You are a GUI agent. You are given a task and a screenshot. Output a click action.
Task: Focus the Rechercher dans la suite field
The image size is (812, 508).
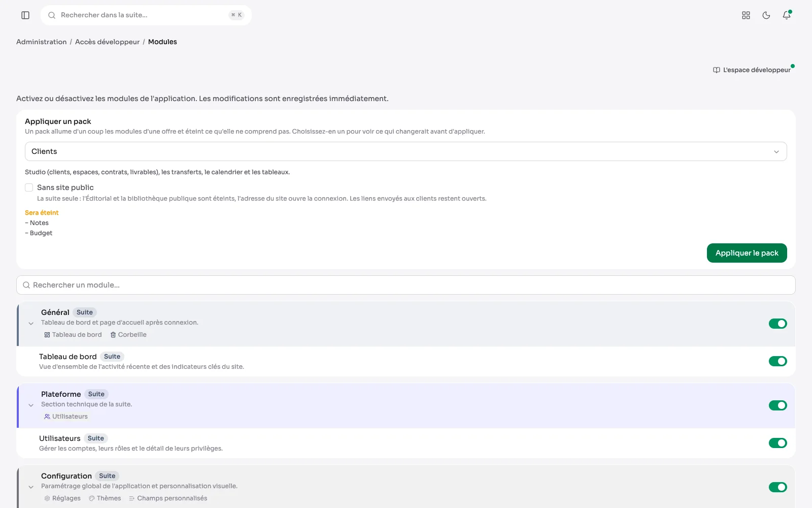[146, 15]
